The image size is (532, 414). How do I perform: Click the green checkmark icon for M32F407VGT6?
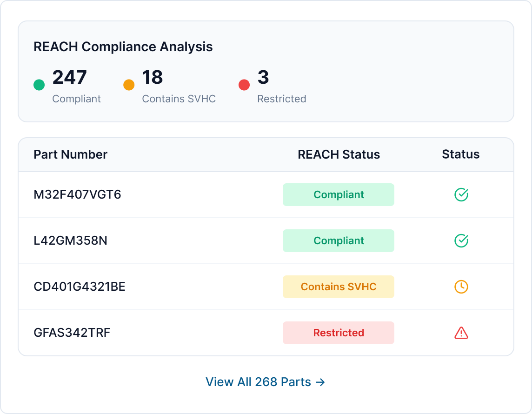pyautogui.click(x=461, y=194)
